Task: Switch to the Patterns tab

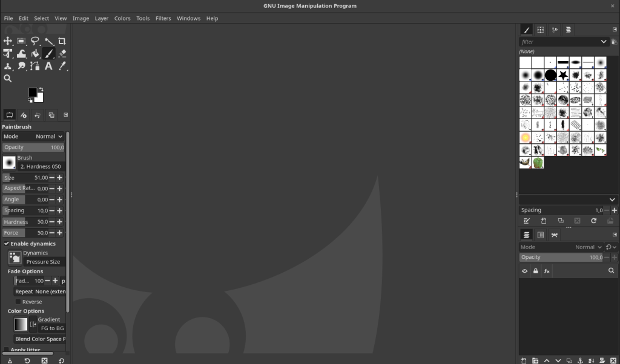Action: point(540,30)
